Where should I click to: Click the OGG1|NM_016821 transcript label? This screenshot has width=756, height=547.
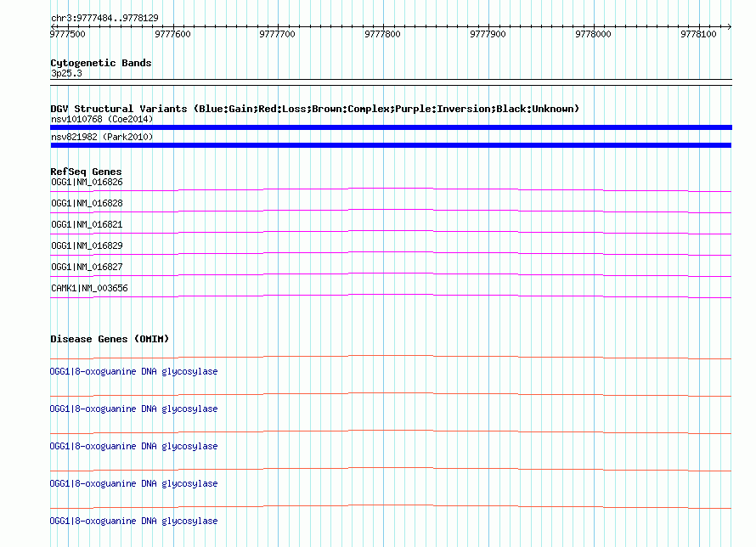[87, 224]
